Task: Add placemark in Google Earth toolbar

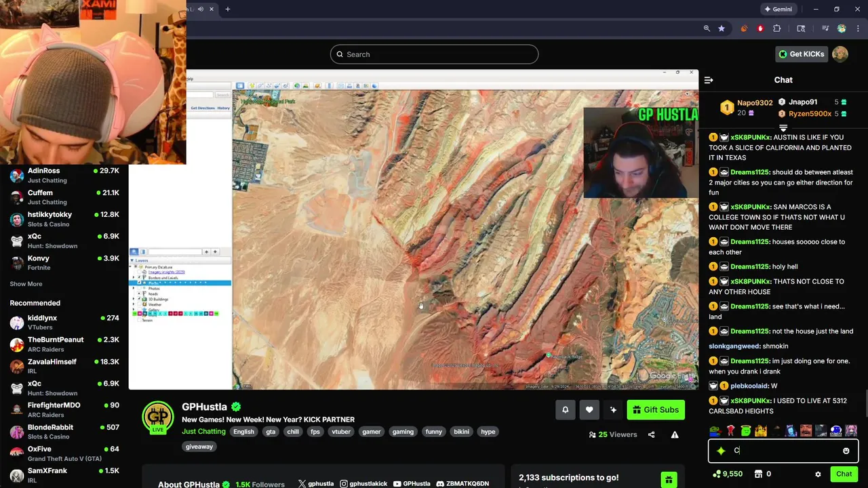Action: [x=252, y=85]
